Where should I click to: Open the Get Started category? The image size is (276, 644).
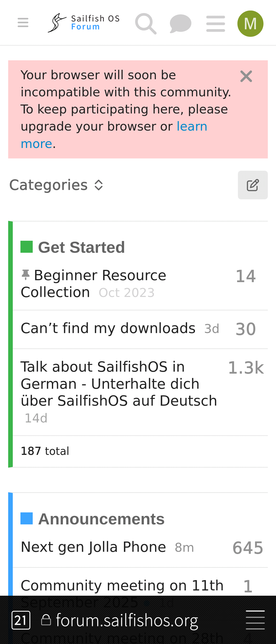tap(81, 247)
